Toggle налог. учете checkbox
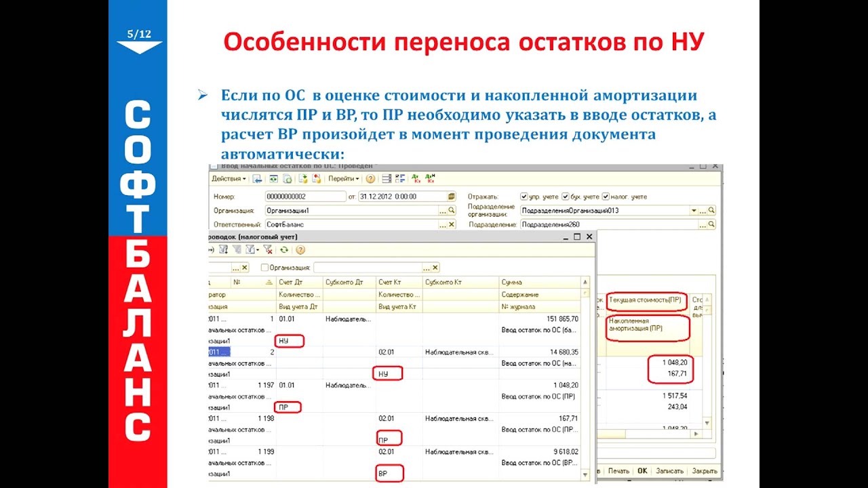The height and width of the screenshot is (488, 868). (x=606, y=197)
